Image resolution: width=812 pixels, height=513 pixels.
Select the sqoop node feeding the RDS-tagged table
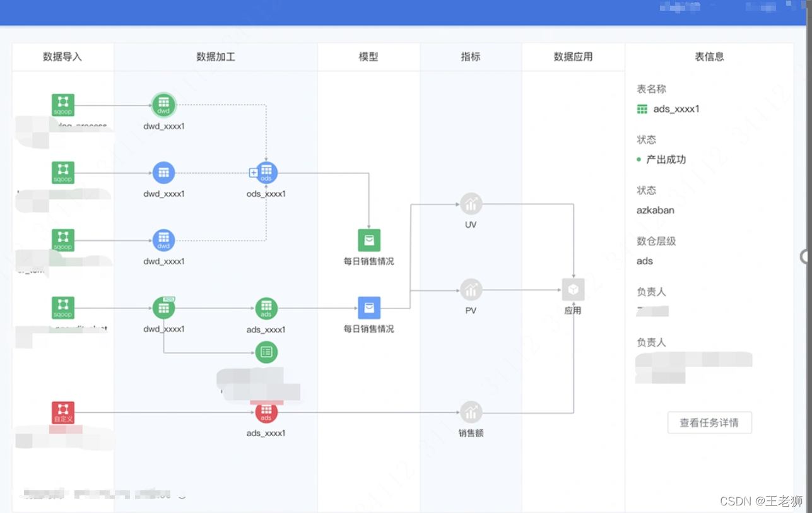click(x=63, y=308)
